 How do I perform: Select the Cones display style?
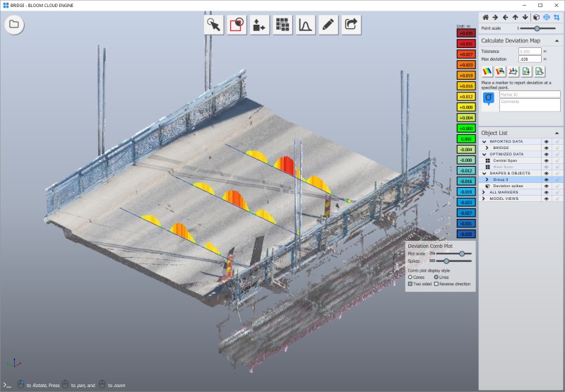(x=410, y=277)
